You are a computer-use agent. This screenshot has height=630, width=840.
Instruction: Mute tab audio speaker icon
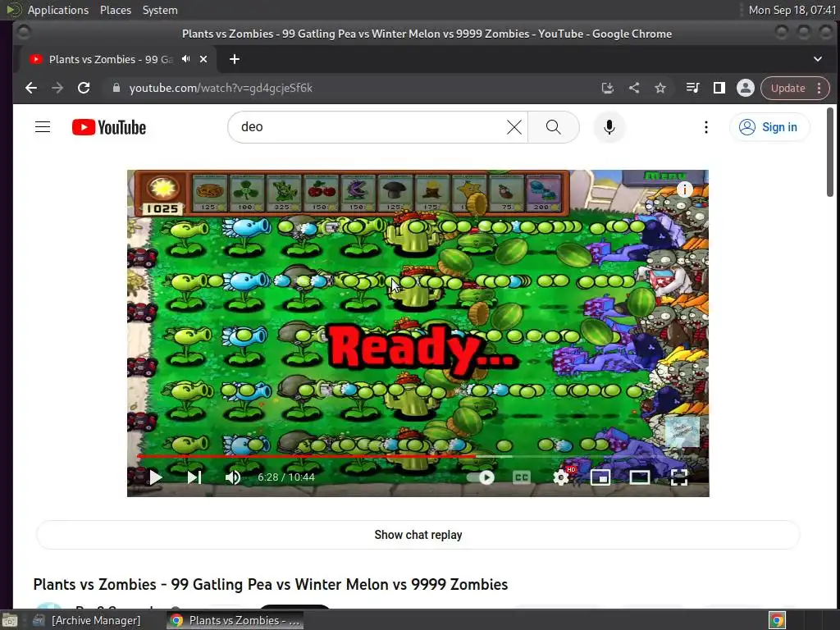click(186, 59)
